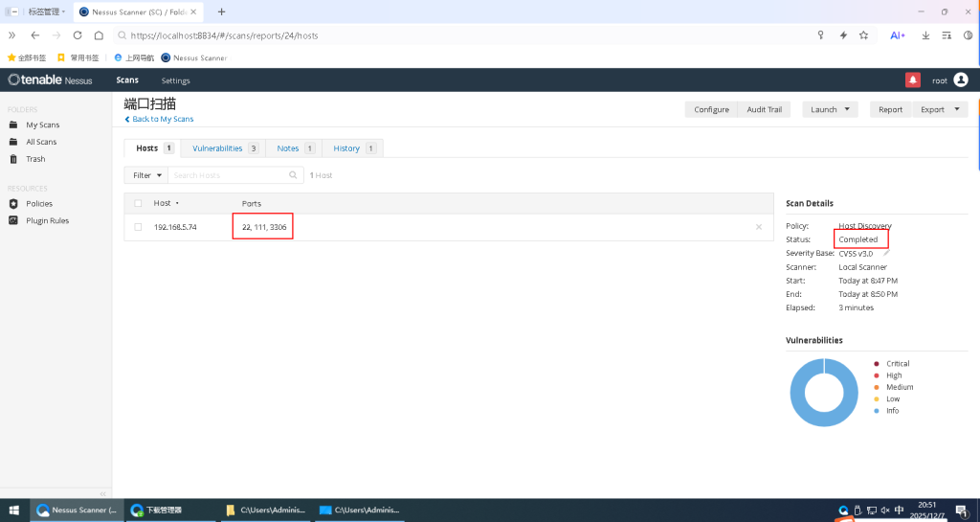Click the search magnifier in Search Hosts
This screenshot has width=980, height=522.
point(294,175)
